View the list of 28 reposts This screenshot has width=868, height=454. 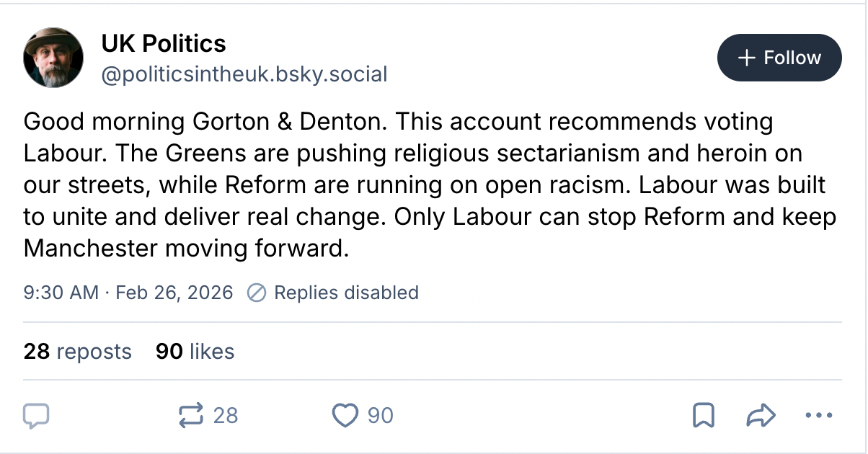point(78,352)
